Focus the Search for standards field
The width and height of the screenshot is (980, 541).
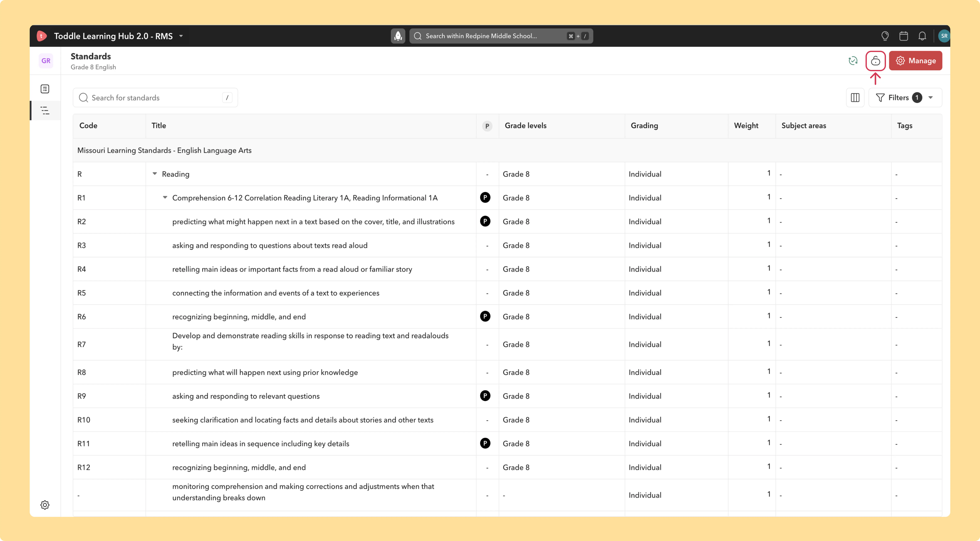tap(155, 97)
